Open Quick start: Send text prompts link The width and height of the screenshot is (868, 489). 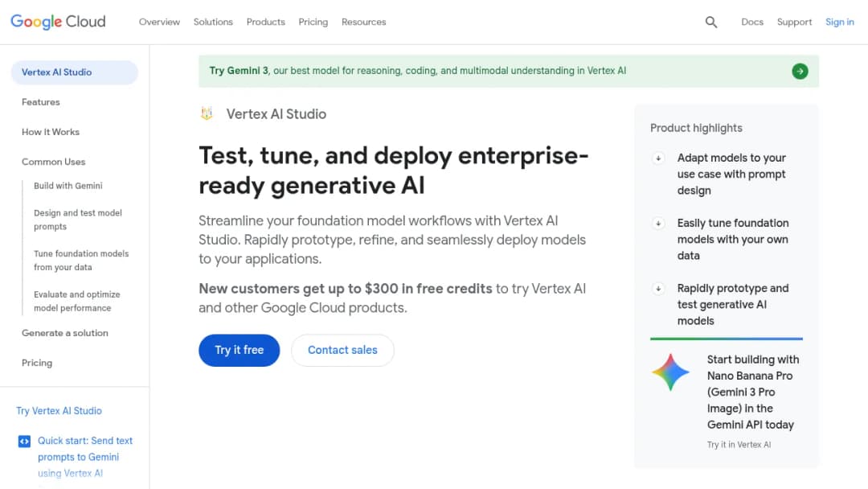pyautogui.click(x=85, y=457)
